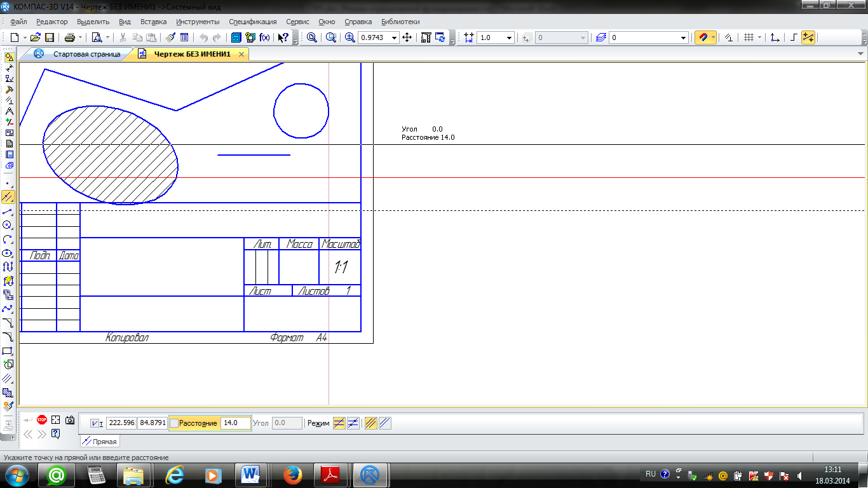This screenshot has width=868, height=488.
Task: Click the Firefox icon in taskbar
Action: [292, 475]
